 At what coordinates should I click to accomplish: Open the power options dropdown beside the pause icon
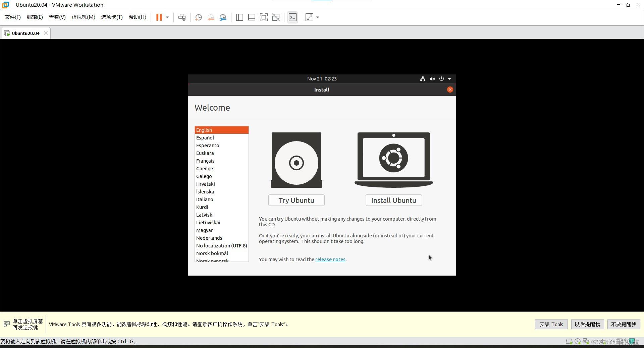coord(167,17)
